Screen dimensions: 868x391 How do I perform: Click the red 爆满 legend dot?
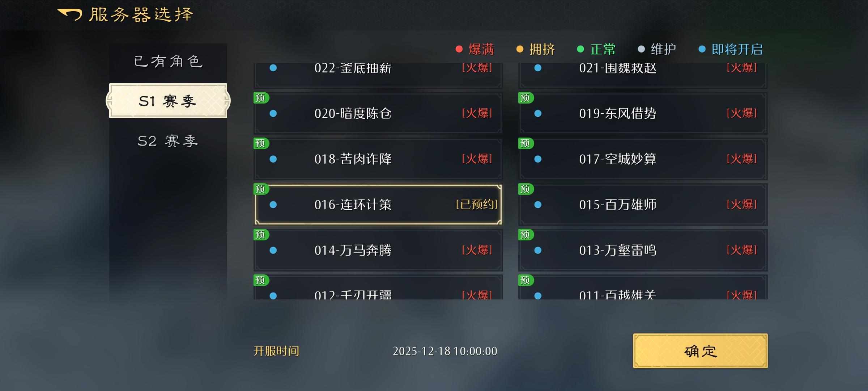pos(459,49)
